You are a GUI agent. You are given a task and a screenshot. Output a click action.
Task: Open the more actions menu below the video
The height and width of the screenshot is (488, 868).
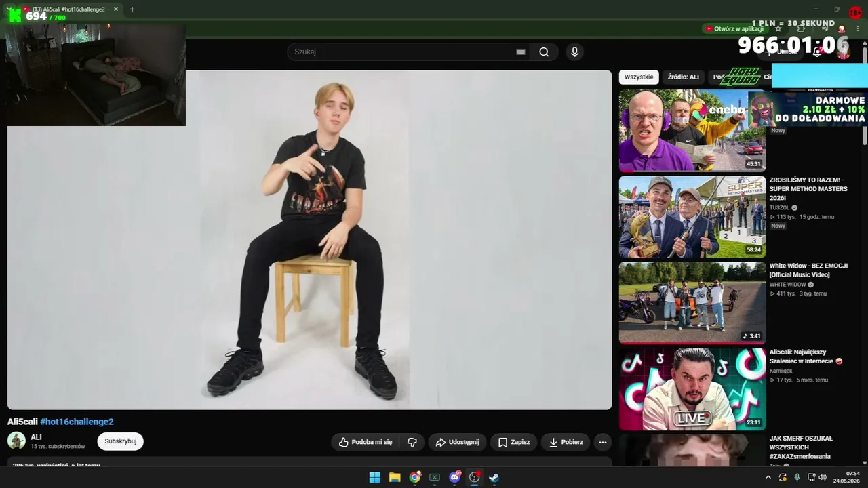[602, 442]
